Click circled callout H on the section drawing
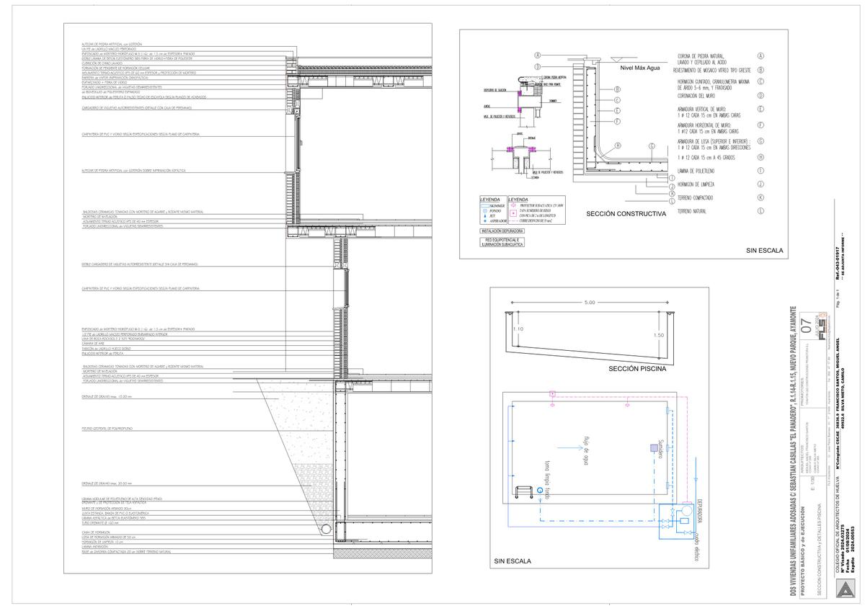865x616 pixels. coord(618,146)
